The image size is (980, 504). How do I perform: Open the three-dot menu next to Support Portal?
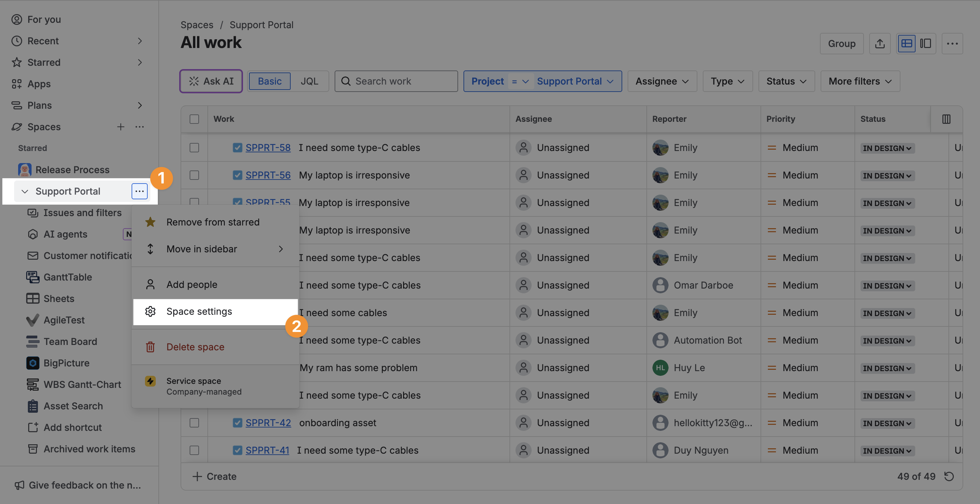[x=139, y=191]
